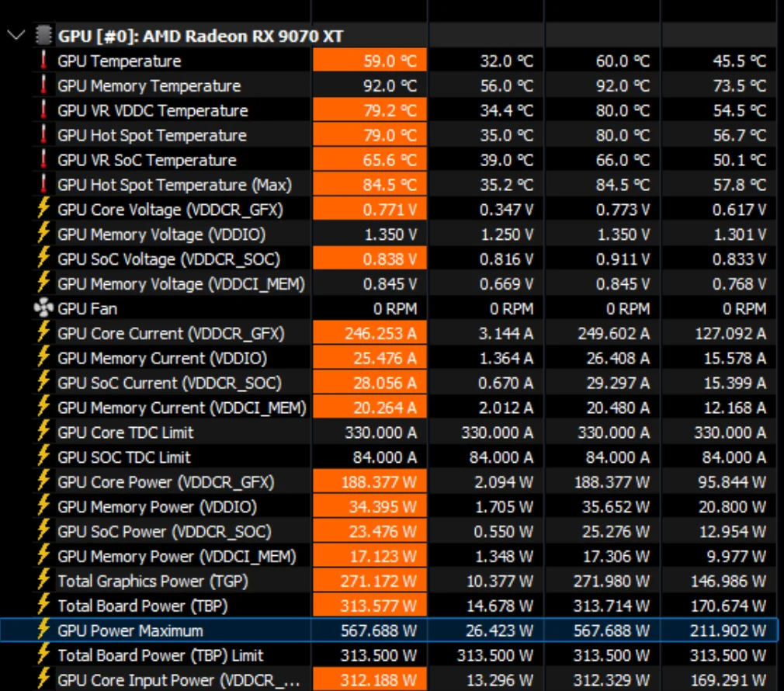Click the lightning icon for GPU Core Input Power
This screenshot has height=691, width=784.
click(x=43, y=679)
